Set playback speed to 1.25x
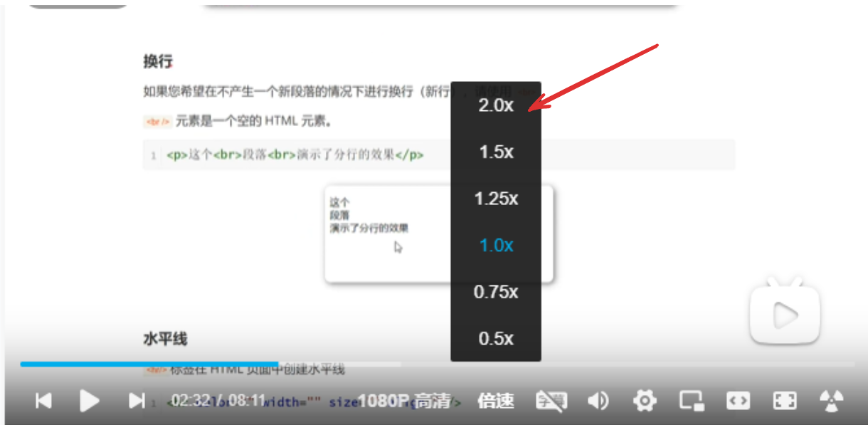Viewport: 868px width, 425px height. click(496, 199)
